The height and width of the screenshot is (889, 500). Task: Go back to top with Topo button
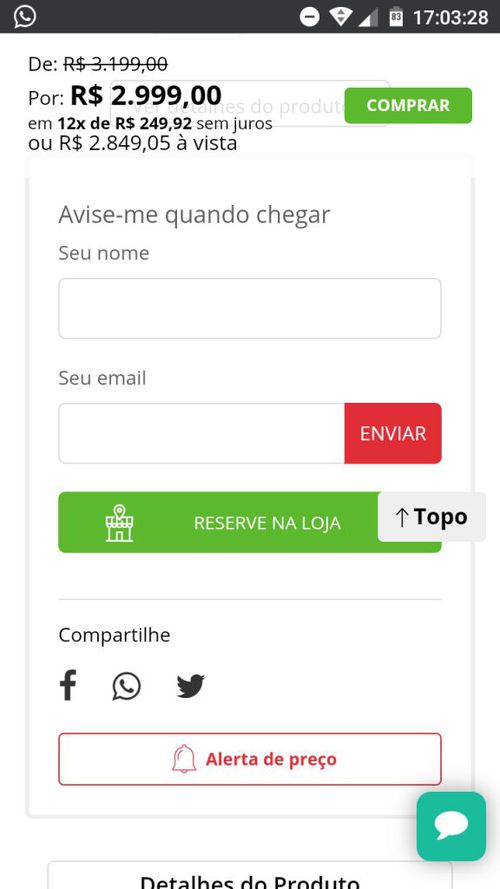(431, 517)
